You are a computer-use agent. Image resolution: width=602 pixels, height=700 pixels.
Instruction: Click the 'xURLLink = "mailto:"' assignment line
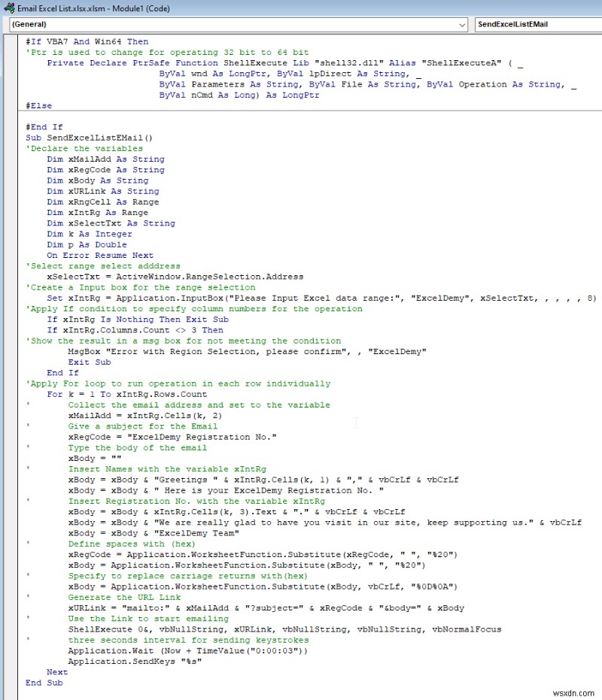266,608
